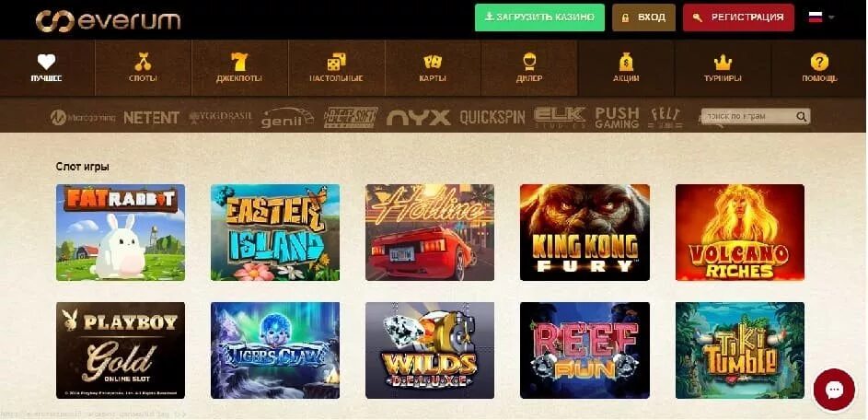Viewport: 868px width, 420px height.
Task: Open the live dealer category icon
Action: [528, 62]
